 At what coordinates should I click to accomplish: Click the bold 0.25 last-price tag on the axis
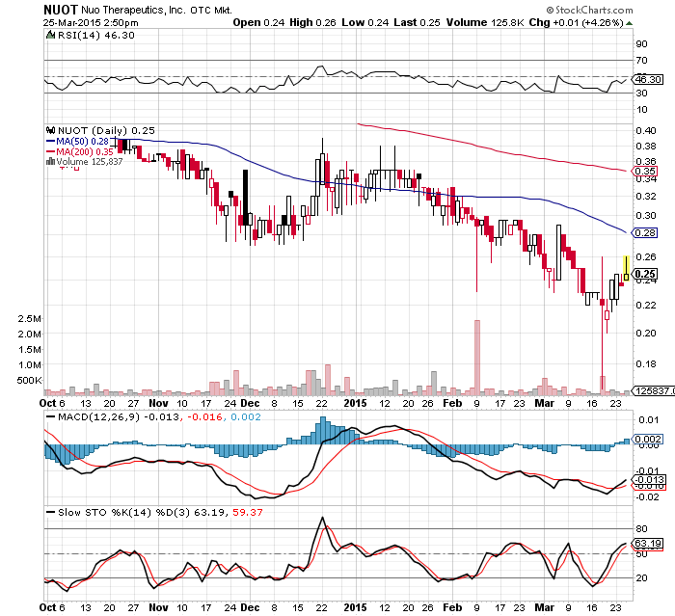(645, 274)
